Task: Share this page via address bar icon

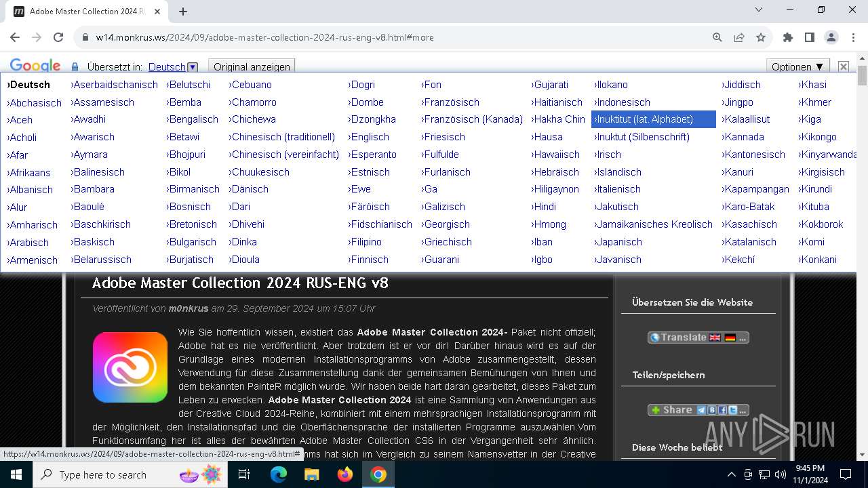Action: click(x=739, y=37)
